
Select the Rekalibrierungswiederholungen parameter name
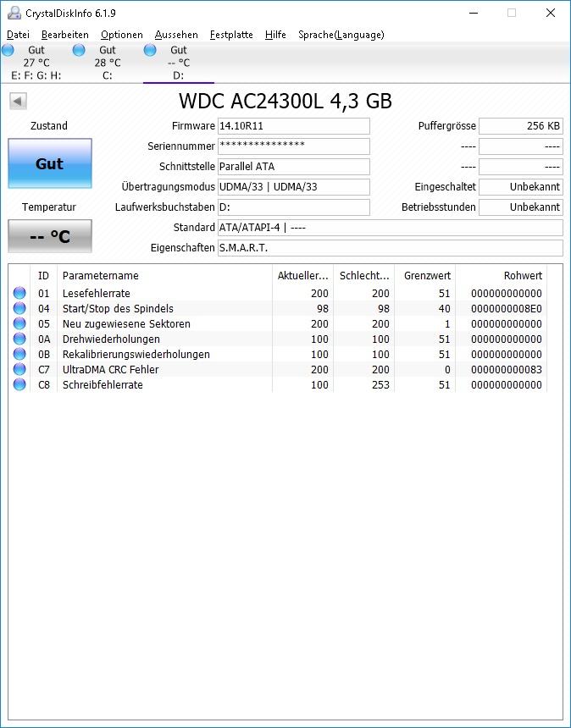(x=136, y=355)
